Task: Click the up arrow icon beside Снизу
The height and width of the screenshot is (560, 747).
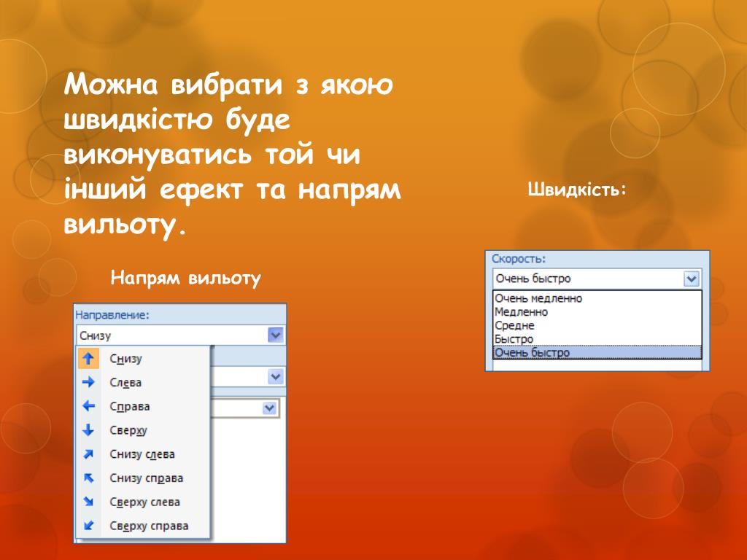Action: point(88,358)
